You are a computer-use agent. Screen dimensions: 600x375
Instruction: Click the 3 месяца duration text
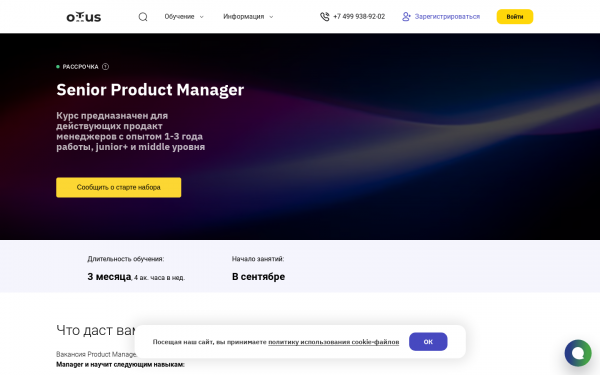tap(109, 276)
